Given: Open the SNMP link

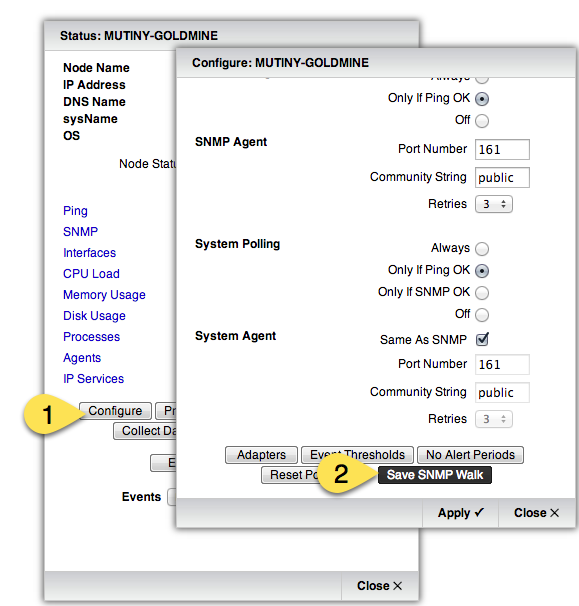Looking at the screenshot, I should [x=80, y=232].
